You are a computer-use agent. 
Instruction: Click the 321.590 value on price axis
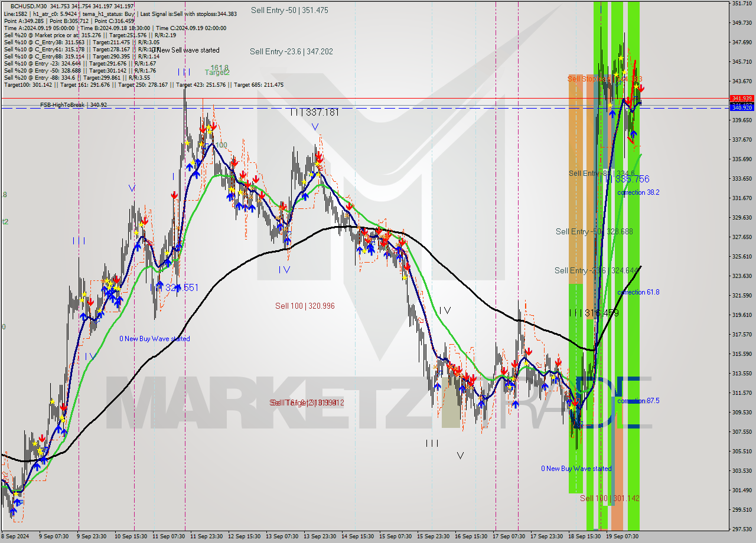(742, 295)
